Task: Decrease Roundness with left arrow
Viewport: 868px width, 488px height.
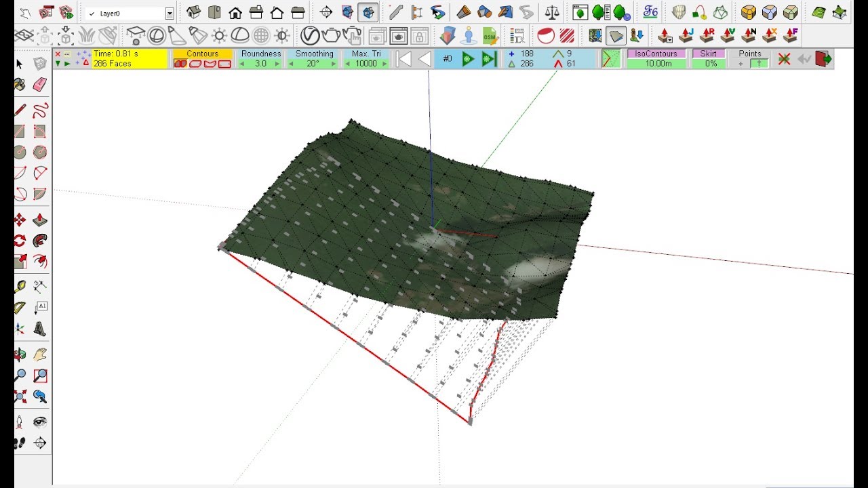Action: click(242, 64)
